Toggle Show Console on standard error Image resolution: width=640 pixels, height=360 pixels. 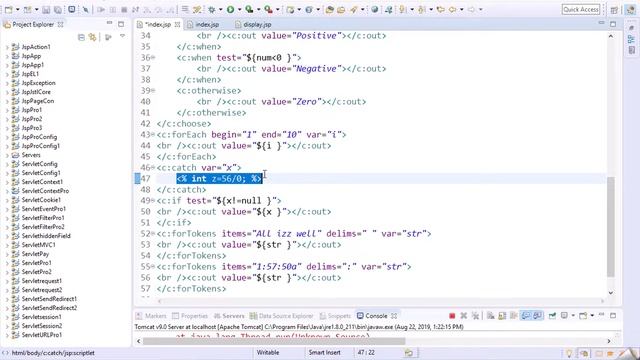point(537,316)
